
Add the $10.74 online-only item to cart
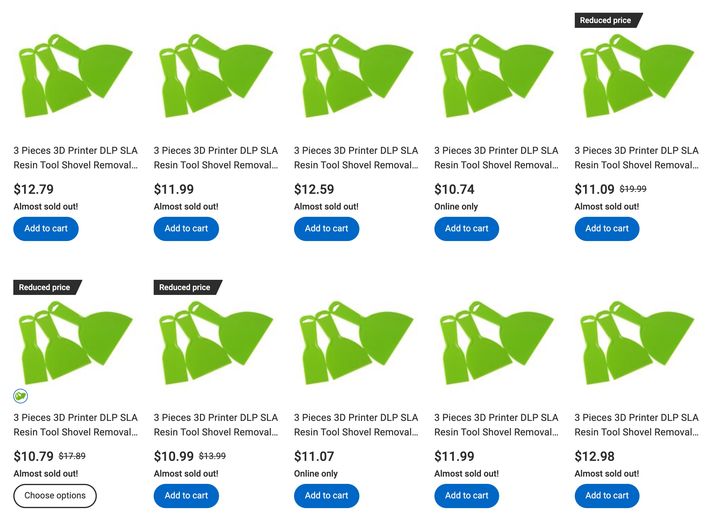(466, 228)
